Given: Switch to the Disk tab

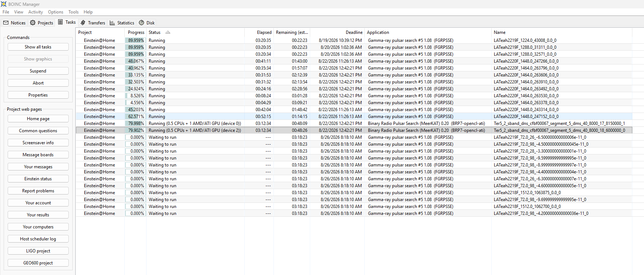Looking at the screenshot, I should coord(147,23).
